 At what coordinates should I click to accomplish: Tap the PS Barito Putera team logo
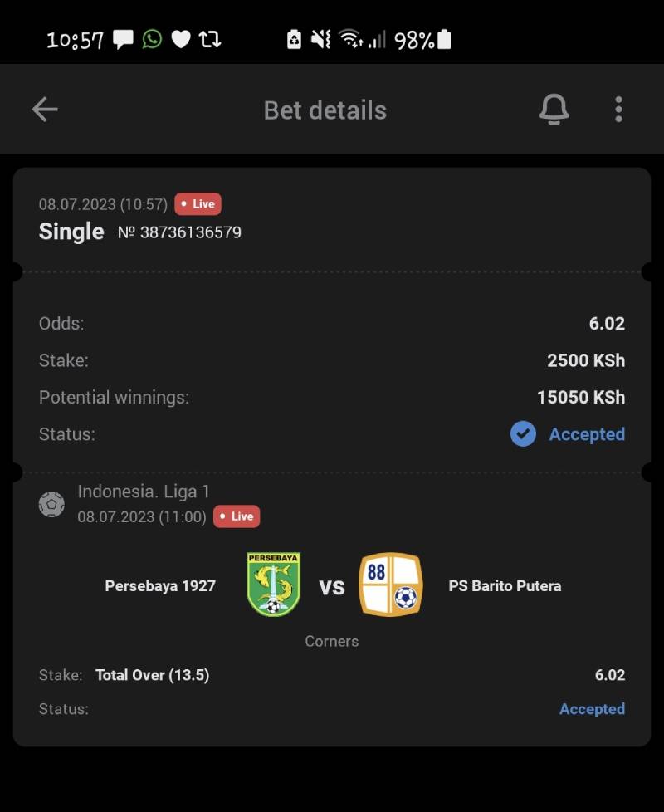click(x=390, y=585)
